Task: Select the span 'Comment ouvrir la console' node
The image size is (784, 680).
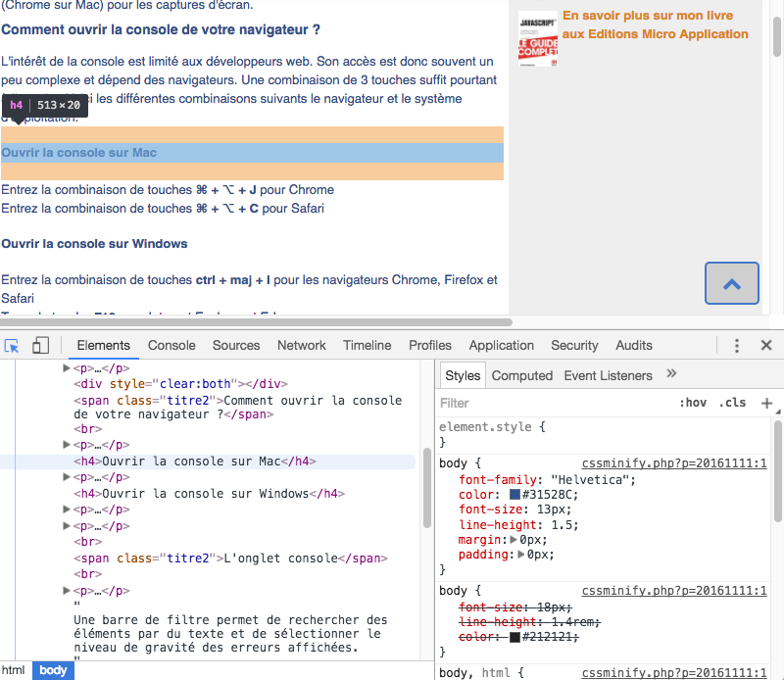Action: (238, 408)
